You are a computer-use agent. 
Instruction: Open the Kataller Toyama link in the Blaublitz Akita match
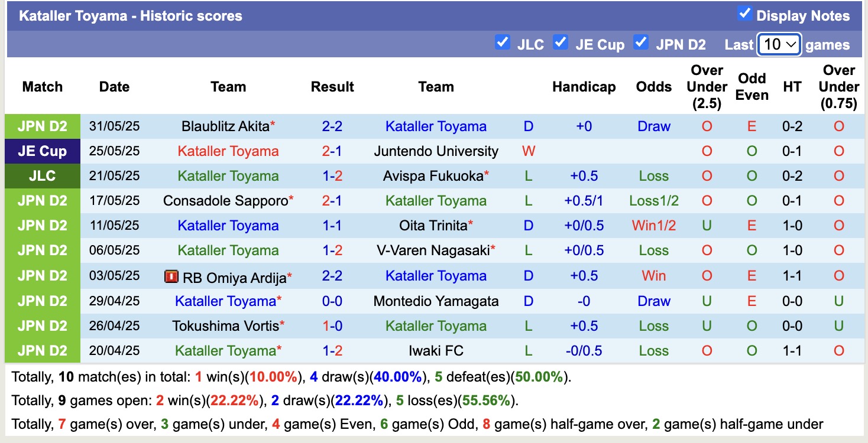pyautogui.click(x=436, y=126)
